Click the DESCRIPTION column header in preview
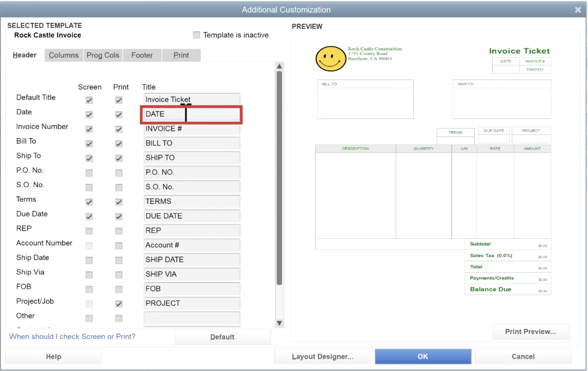Screen dimensions: 588x371 coord(355,148)
